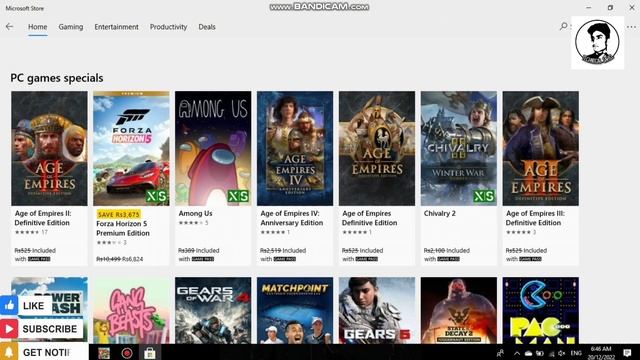Click the Chivalry 2 title text

pos(440,213)
